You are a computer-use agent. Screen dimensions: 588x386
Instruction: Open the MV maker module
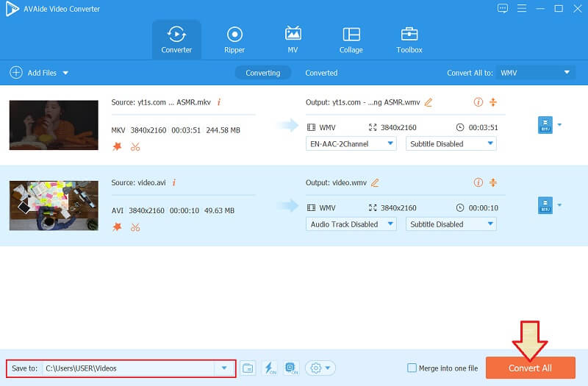click(x=293, y=40)
